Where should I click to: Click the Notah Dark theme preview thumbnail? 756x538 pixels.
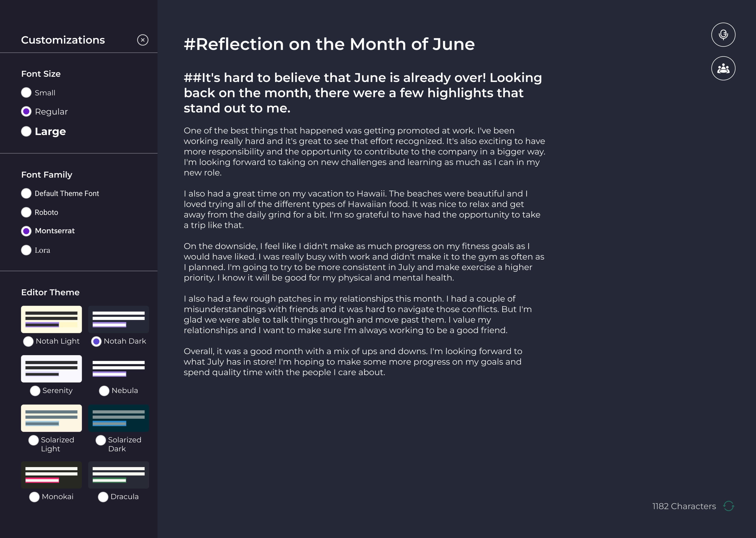pos(119,319)
